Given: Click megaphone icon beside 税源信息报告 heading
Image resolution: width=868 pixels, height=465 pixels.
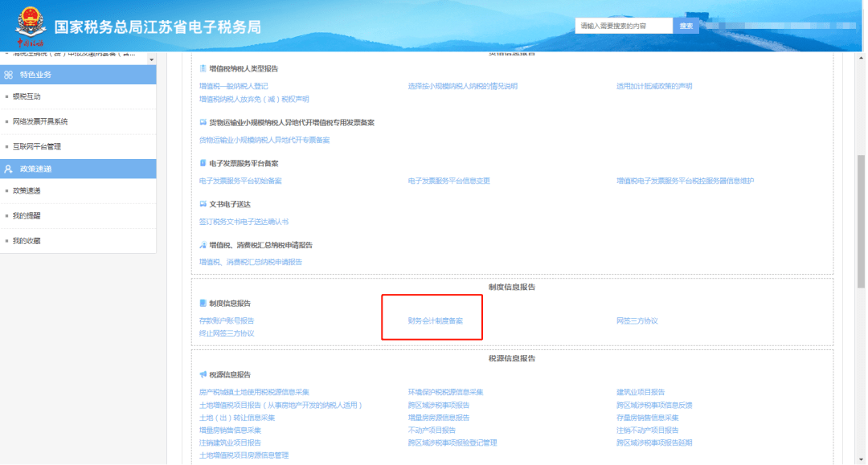Looking at the screenshot, I should coord(203,374).
